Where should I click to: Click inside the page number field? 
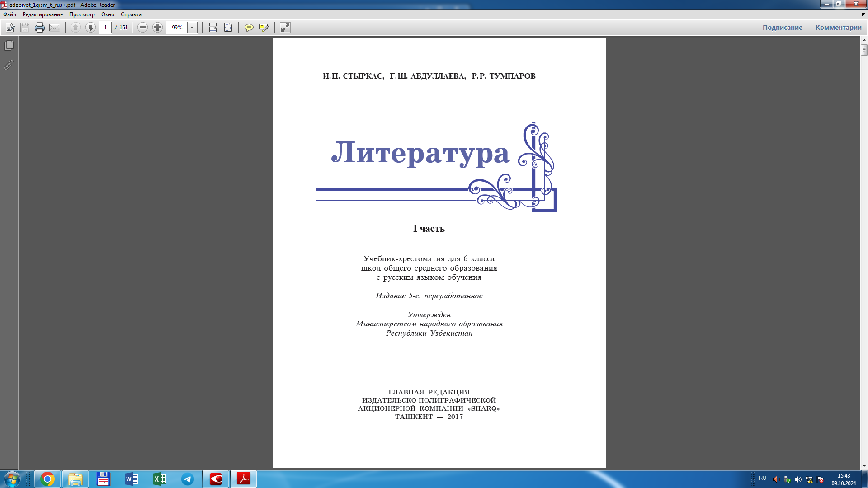105,28
